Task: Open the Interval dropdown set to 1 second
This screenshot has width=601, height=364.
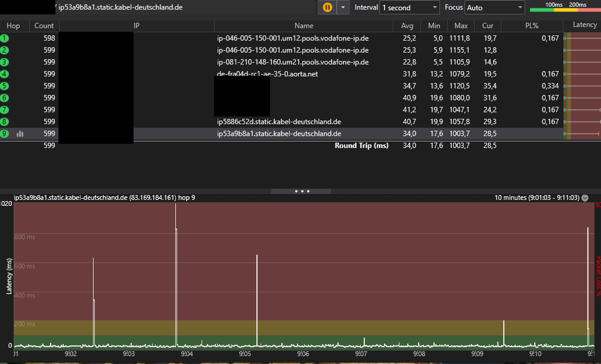Action: click(410, 8)
